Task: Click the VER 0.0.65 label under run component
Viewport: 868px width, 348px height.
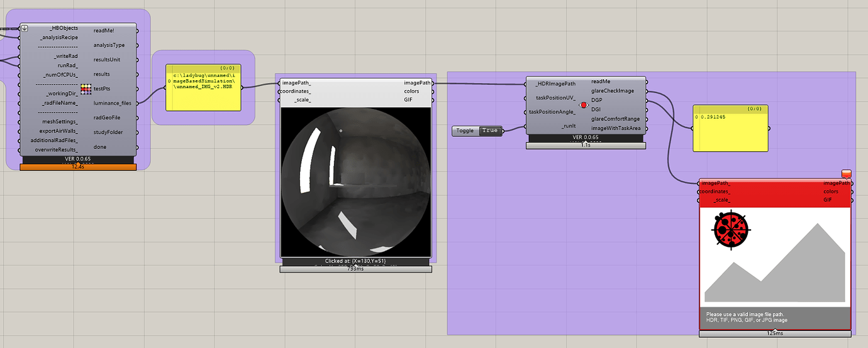Action: click(78, 159)
